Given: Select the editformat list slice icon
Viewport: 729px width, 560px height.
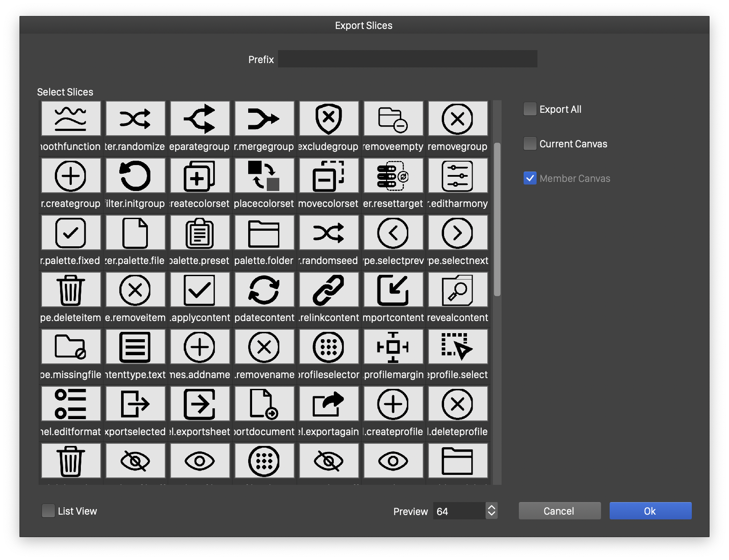Looking at the screenshot, I should pyautogui.click(x=70, y=404).
